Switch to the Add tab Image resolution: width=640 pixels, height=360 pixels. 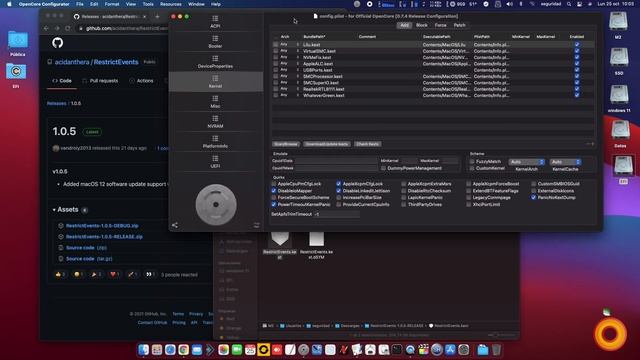point(404,25)
